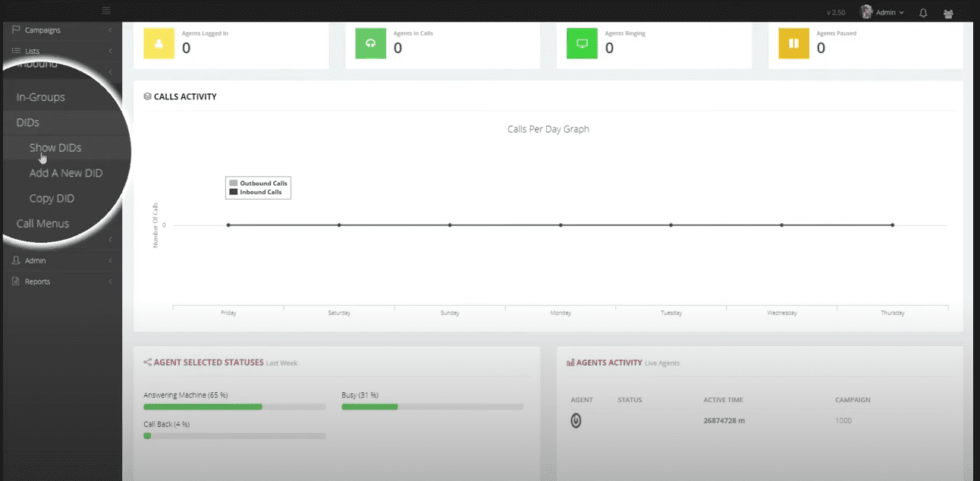The width and height of the screenshot is (980, 481).
Task: Click Show DIDs link
Action: coord(55,148)
